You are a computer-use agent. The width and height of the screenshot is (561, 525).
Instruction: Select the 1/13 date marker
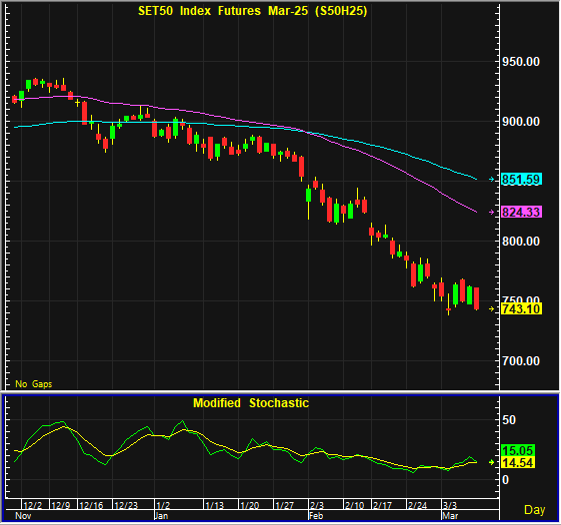point(215,505)
